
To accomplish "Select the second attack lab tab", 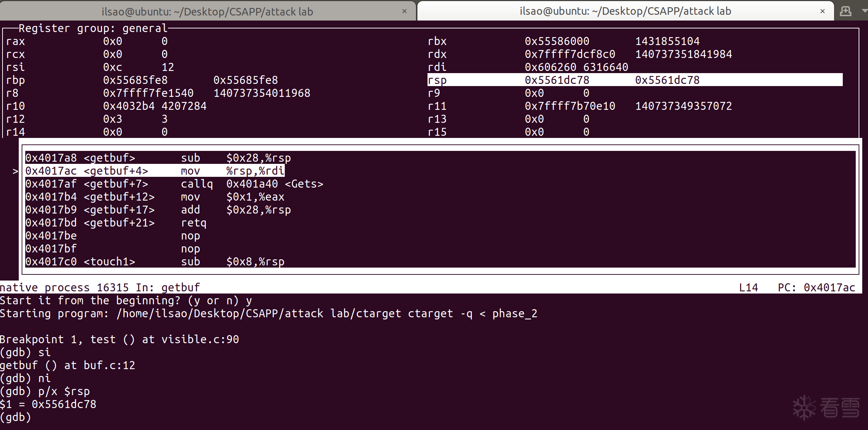I will [625, 11].
